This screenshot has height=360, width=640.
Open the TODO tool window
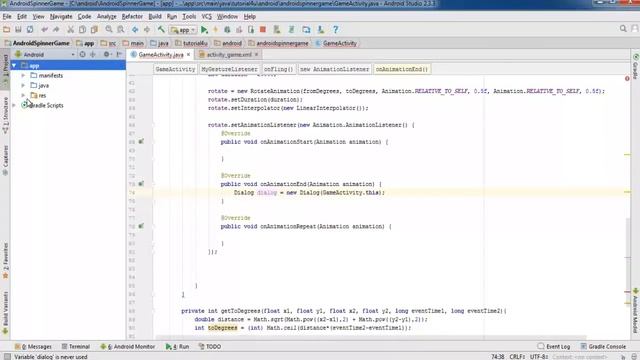click(x=210, y=347)
